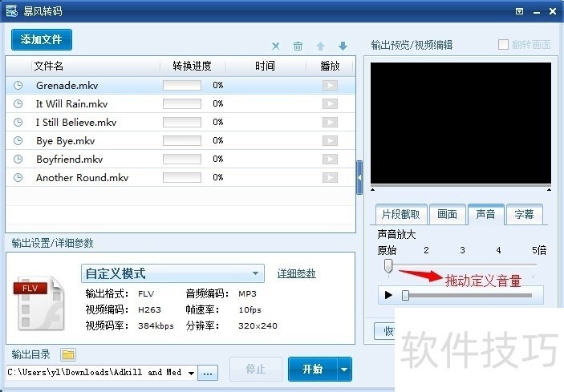Clear the list with the trash icon
The image size is (564, 392).
tap(298, 46)
